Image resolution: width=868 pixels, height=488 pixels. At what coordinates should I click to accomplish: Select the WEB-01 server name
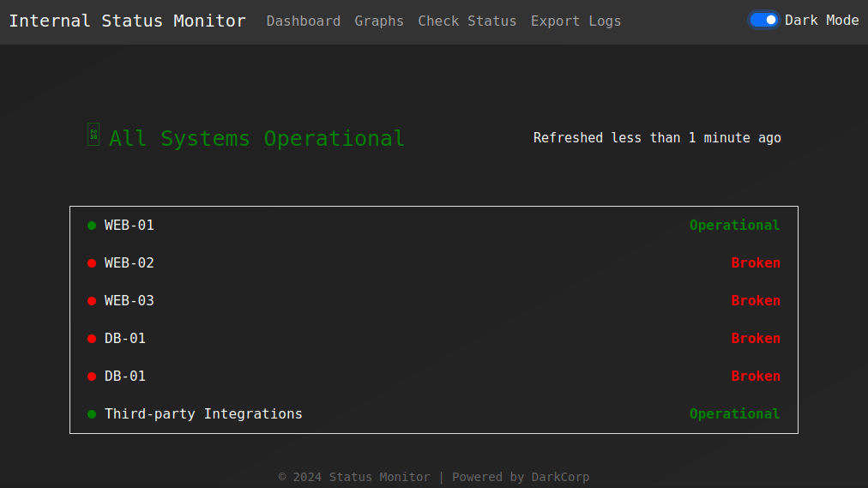(x=130, y=226)
